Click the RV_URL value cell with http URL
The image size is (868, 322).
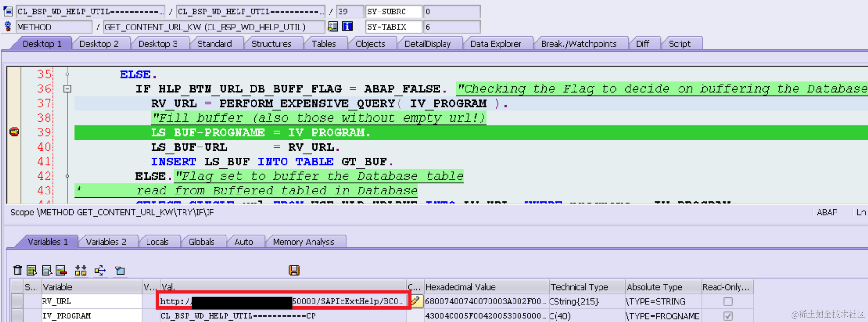pos(283,301)
